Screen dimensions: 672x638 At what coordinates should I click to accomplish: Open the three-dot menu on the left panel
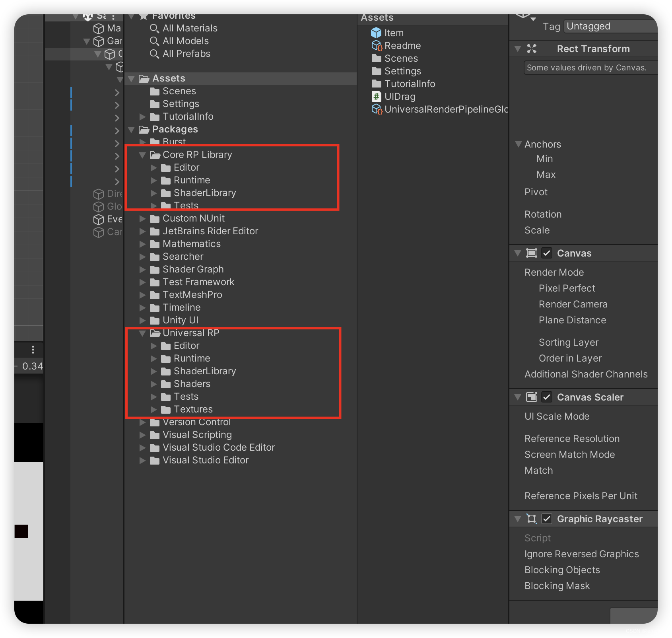coord(33,350)
